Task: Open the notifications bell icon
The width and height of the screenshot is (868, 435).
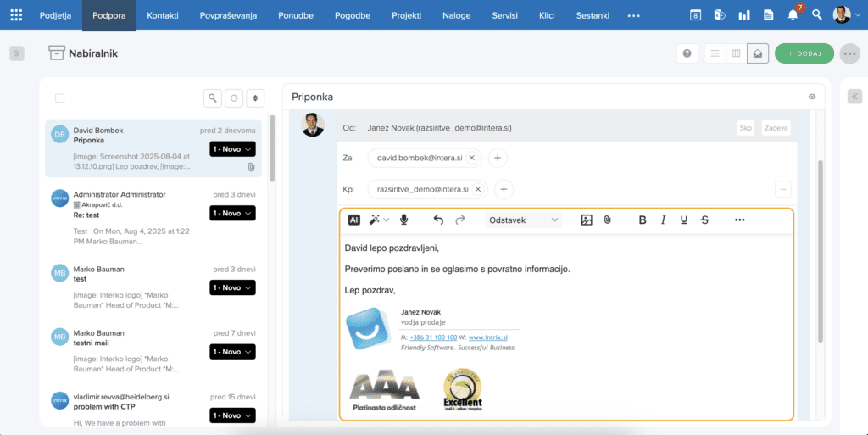Action: pyautogui.click(x=793, y=15)
